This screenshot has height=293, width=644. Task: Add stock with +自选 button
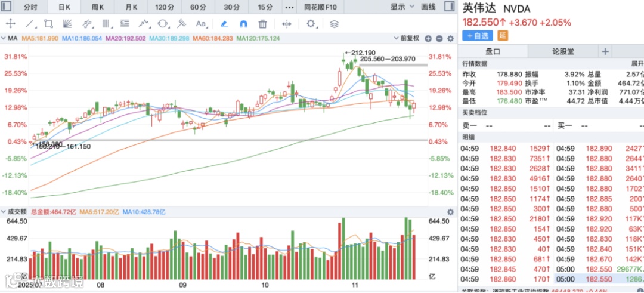[478, 36]
